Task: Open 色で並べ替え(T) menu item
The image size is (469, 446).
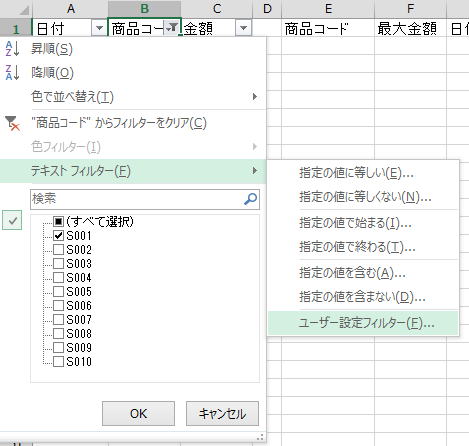Action: coord(133,97)
